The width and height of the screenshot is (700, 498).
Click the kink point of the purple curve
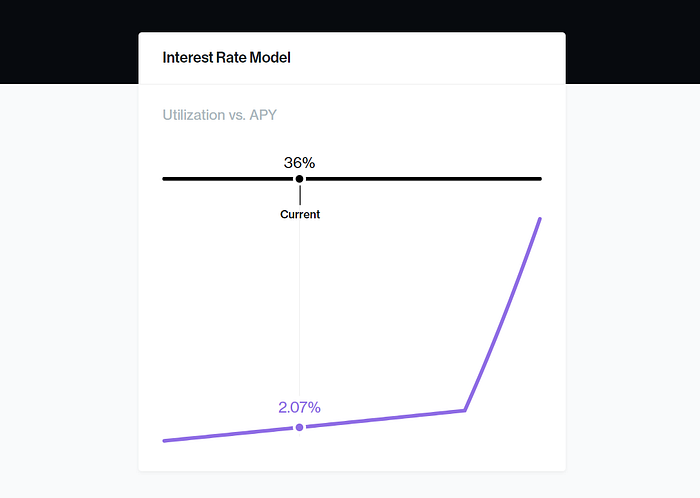pyautogui.click(x=464, y=409)
